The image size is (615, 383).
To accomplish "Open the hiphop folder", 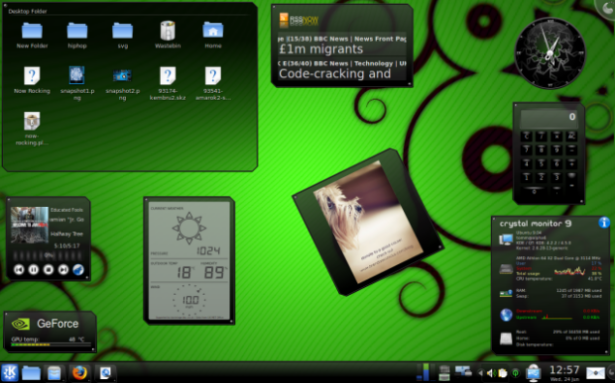I will [x=77, y=31].
